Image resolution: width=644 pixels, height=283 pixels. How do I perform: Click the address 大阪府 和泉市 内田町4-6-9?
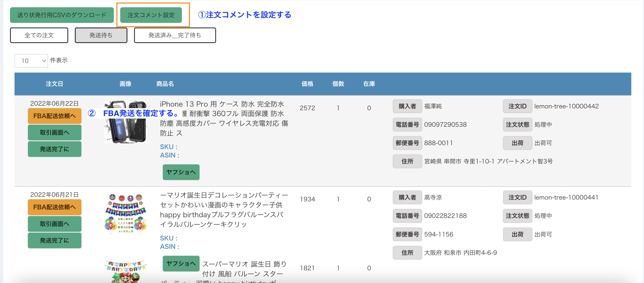click(x=461, y=253)
